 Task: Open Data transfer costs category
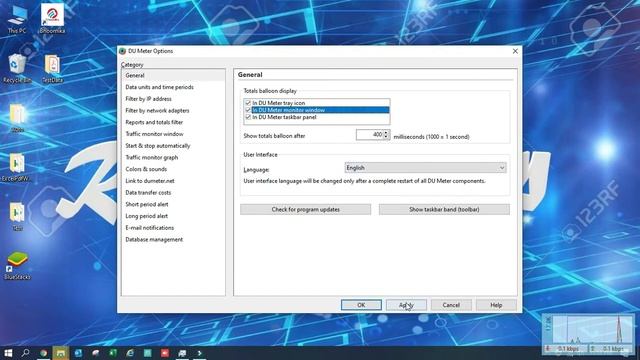pos(173,193)
